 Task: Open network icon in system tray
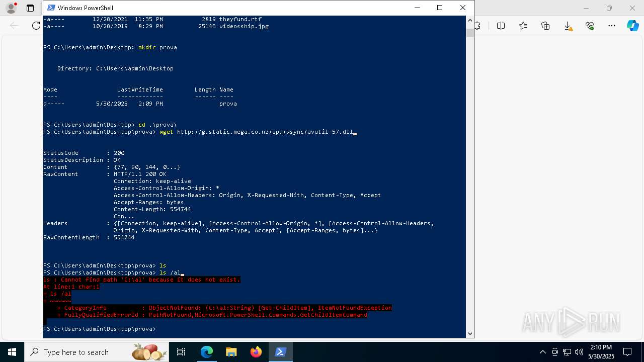click(x=567, y=352)
